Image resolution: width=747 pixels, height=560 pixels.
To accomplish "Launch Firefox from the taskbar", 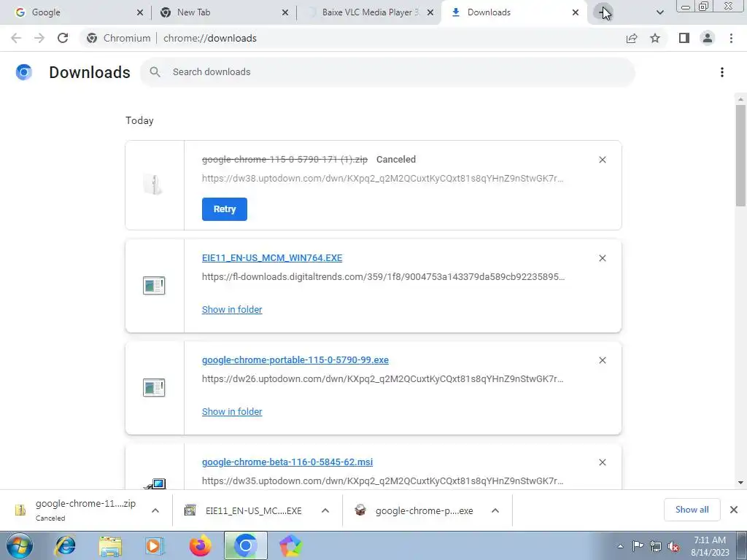I will (200, 545).
